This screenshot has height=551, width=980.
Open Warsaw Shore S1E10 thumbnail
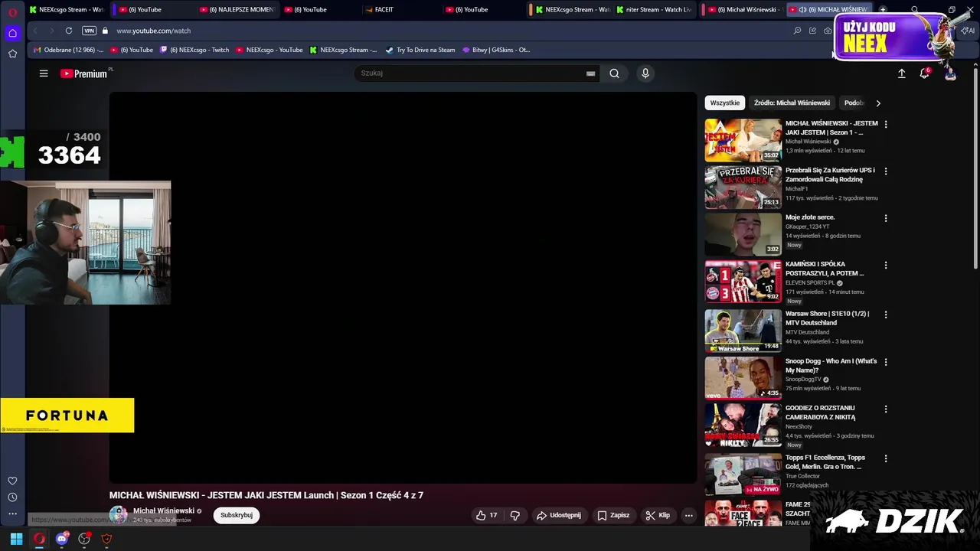tap(743, 331)
